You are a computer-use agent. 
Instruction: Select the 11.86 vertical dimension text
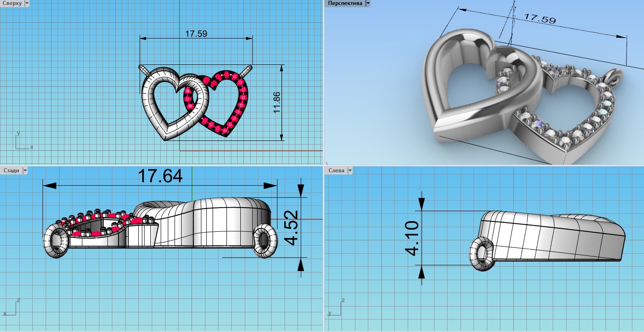point(277,102)
